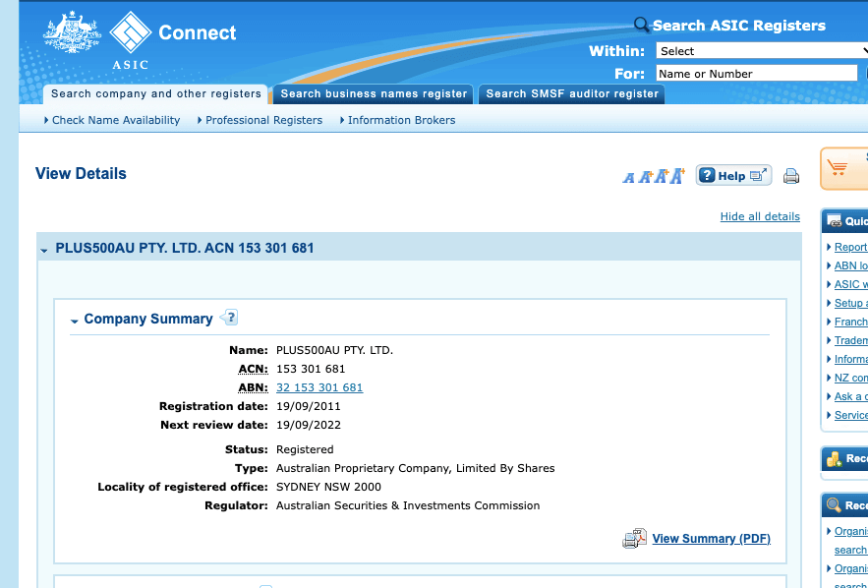The height and width of the screenshot is (588, 868).
Task: Set the smallest font size A icon
Action: 628,177
